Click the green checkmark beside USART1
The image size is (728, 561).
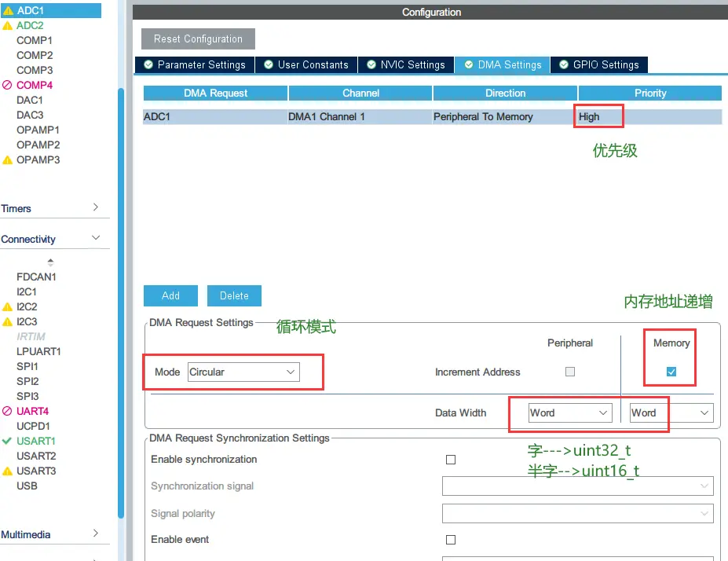[7, 441]
